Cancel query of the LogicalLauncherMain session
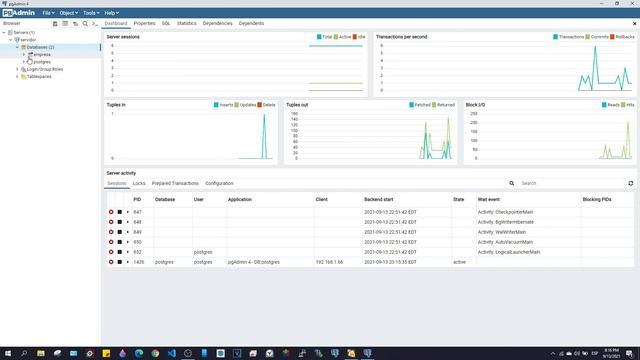 click(120, 252)
